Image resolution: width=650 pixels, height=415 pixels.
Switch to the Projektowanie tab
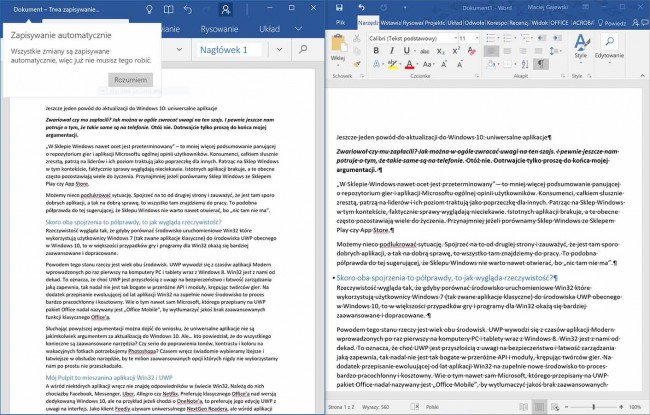[434, 23]
